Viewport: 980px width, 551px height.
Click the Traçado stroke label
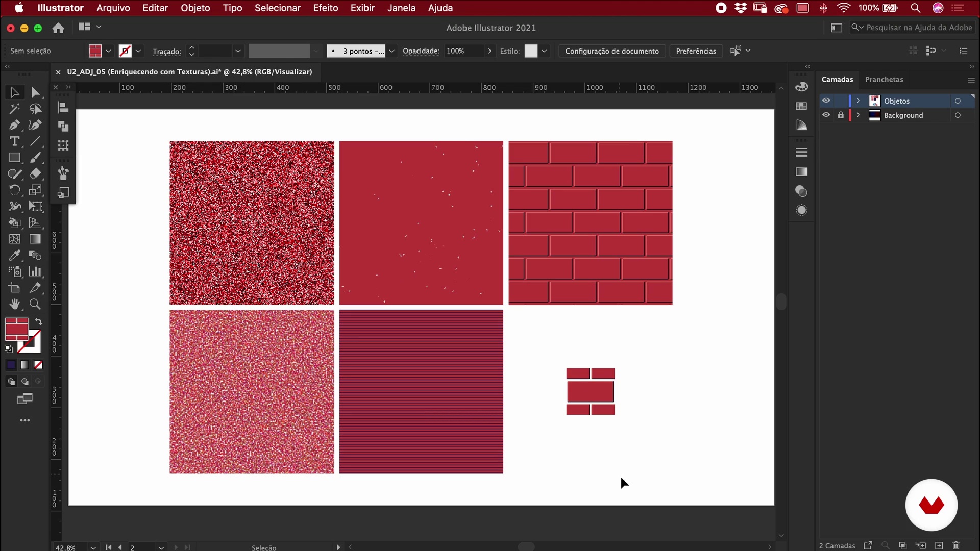(x=166, y=52)
